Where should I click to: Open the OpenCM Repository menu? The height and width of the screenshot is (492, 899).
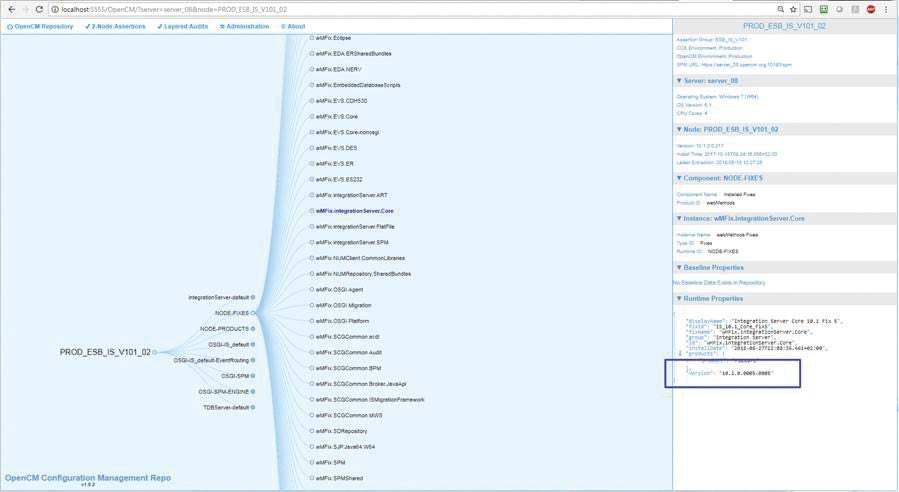pyautogui.click(x=40, y=26)
